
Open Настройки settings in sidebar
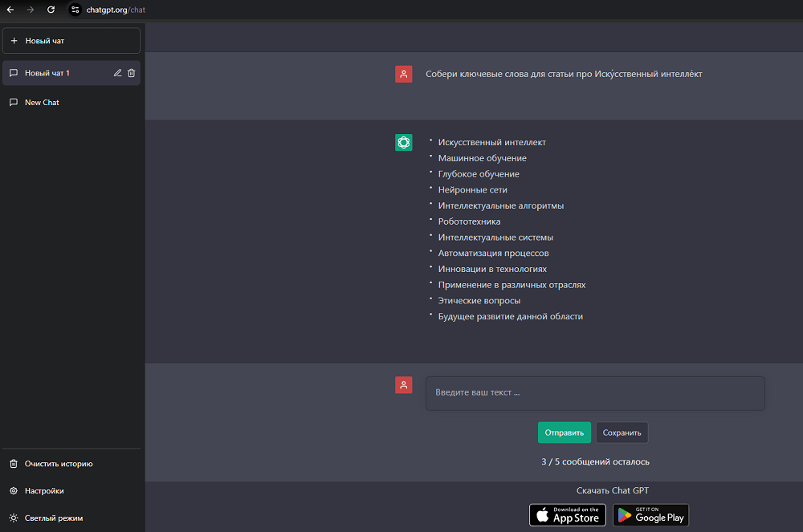pos(44,490)
